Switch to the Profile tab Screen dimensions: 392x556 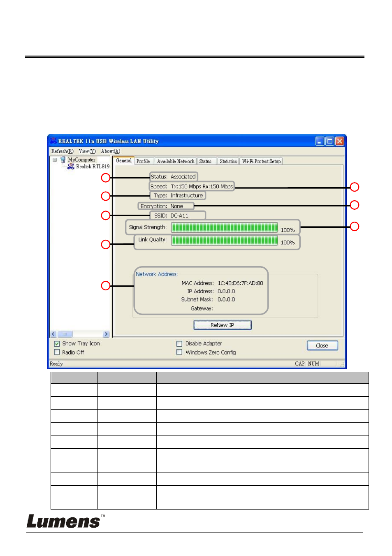tap(143, 162)
